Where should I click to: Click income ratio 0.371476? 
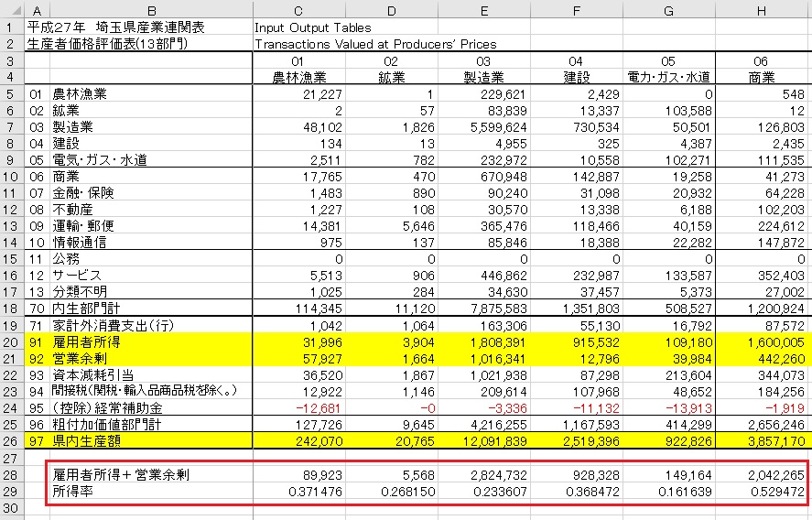click(316, 492)
